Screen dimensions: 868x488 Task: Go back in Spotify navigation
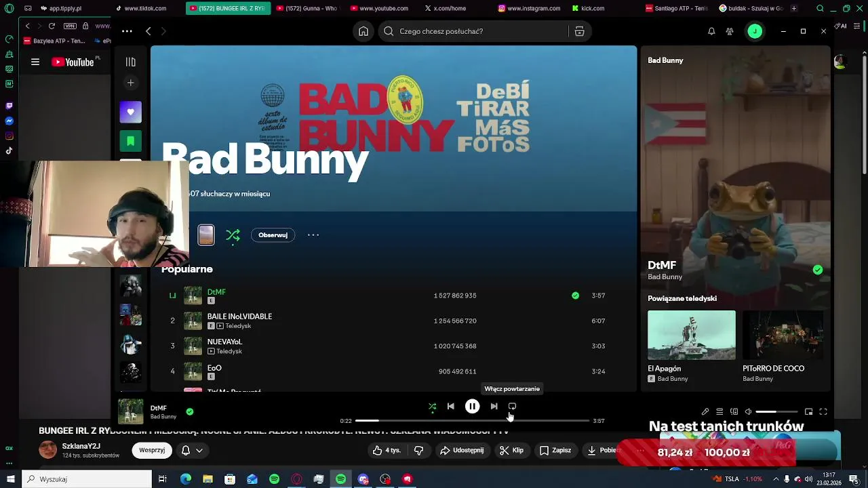pos(148,31)
